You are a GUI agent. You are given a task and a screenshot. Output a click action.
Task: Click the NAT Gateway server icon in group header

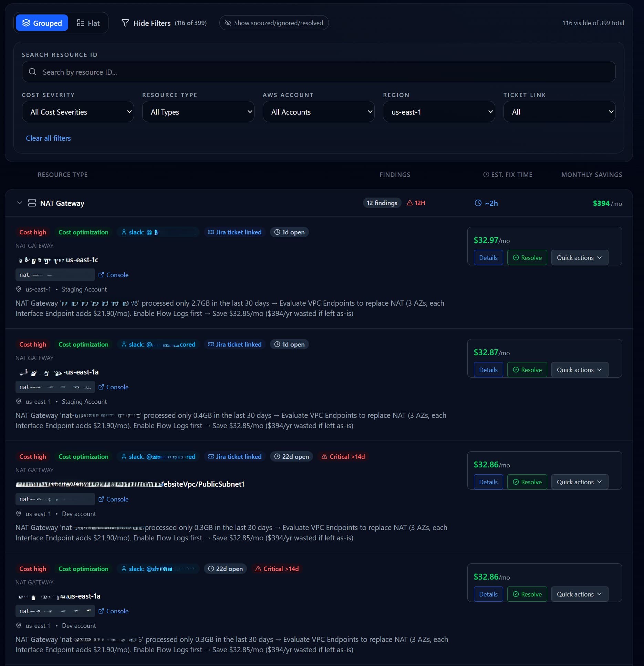[x=32, y=203]
